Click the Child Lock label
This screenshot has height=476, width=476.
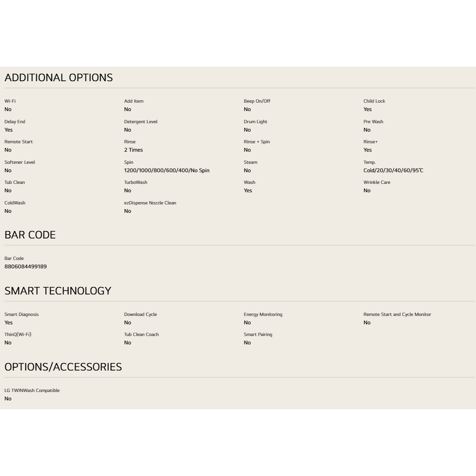click(374, 101)
